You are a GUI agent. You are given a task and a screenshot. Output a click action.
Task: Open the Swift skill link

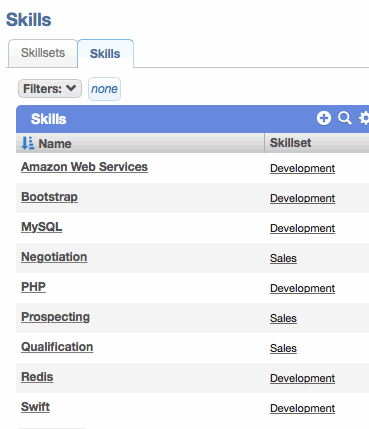35,407
